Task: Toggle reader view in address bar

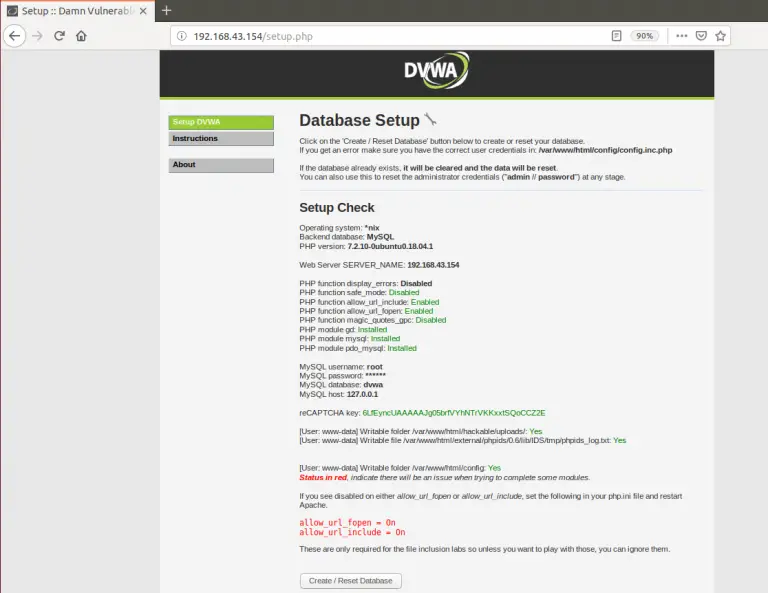Action: click(x=617, y=35)
